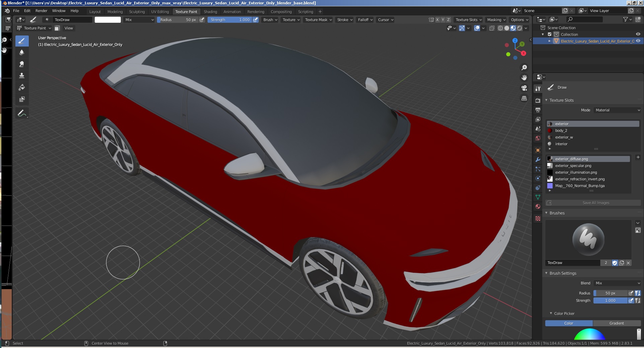
Task: Open Texture Slots Mode Material dropdown
Action: point(617,110)
